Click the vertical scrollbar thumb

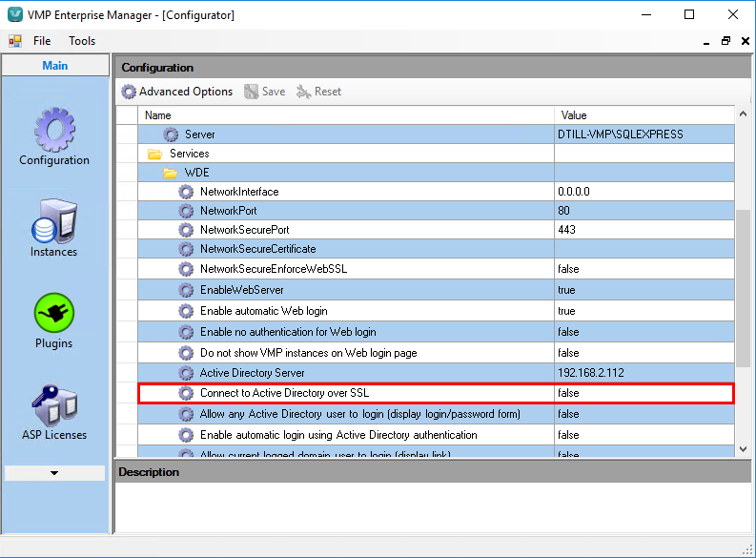(743, 288)
